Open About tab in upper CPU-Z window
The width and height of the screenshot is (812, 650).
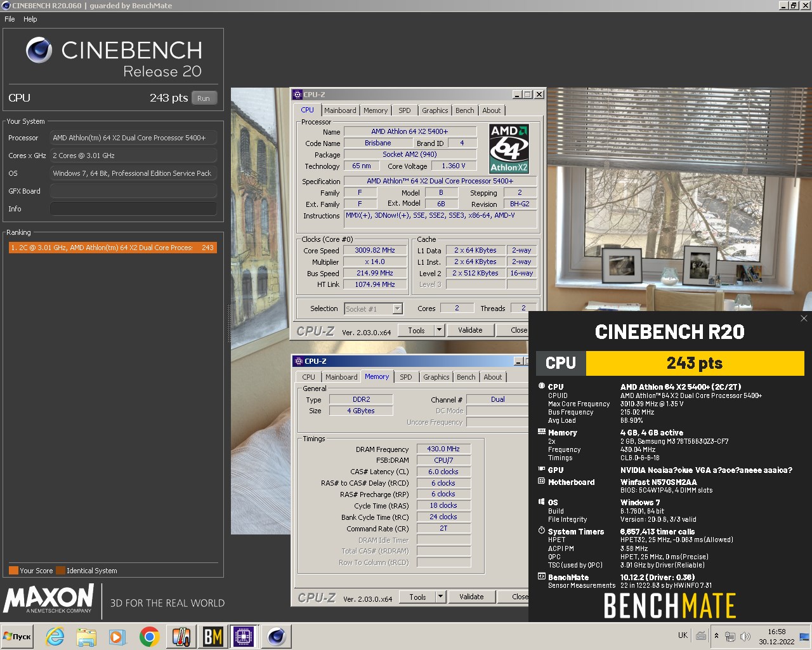point(492,110)
